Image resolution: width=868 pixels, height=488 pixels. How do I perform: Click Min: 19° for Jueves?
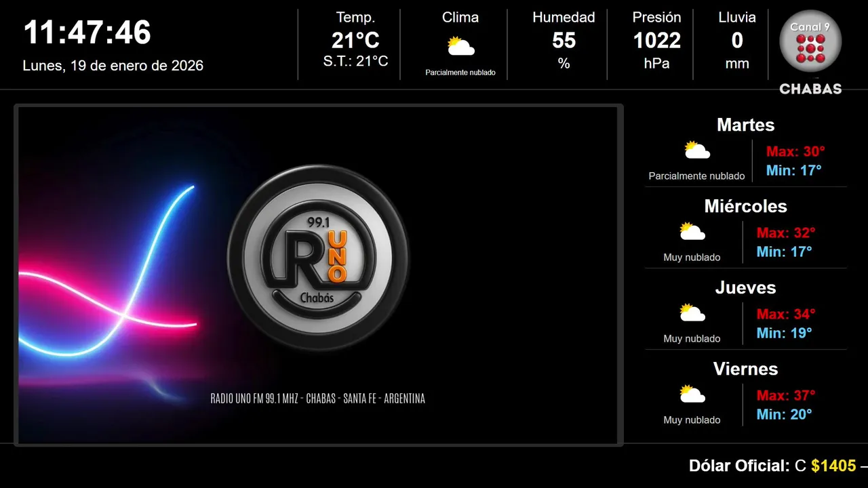784,333
